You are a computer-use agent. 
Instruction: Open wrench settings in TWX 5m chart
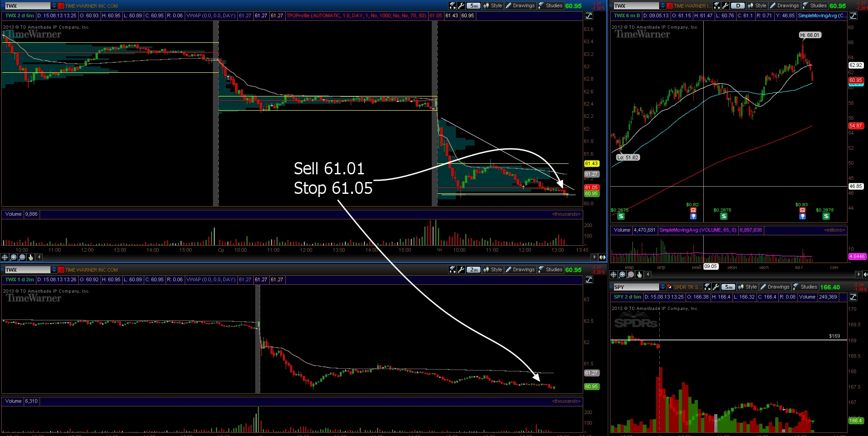tap(461, 6)
